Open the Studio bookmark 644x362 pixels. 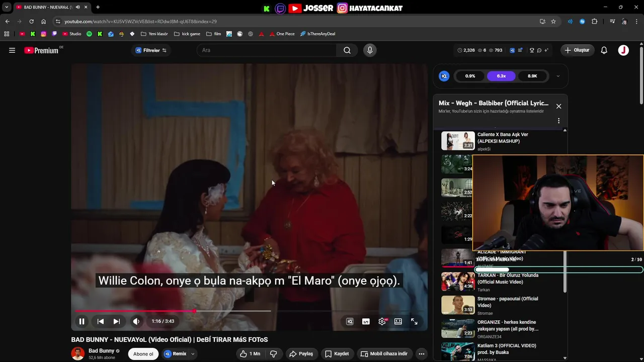click(x=72, y=34)
